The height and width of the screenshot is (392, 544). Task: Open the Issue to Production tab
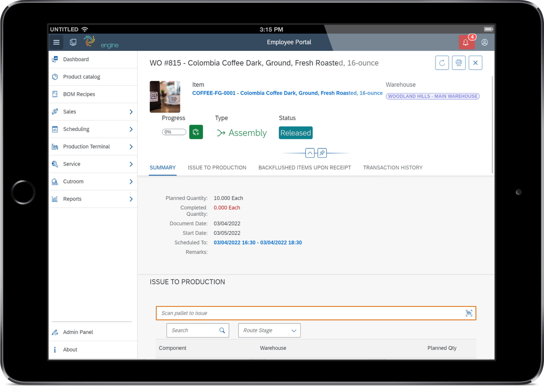click(x=217, y=167)
